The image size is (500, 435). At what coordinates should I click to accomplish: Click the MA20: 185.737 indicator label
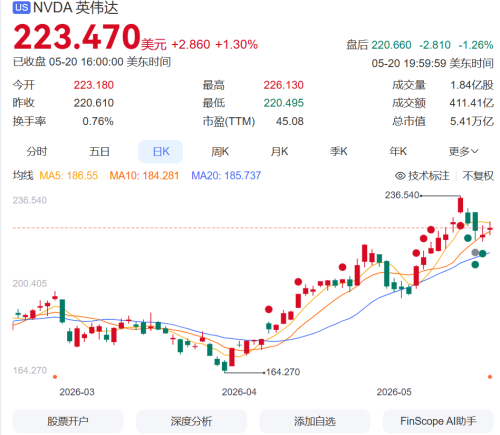pyautogui.click(x=226, y=176)
